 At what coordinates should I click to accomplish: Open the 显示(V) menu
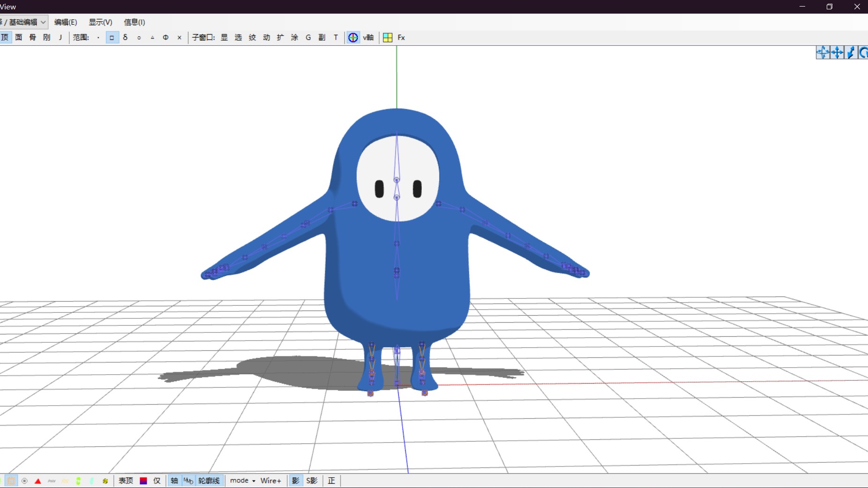click(100, 22)
